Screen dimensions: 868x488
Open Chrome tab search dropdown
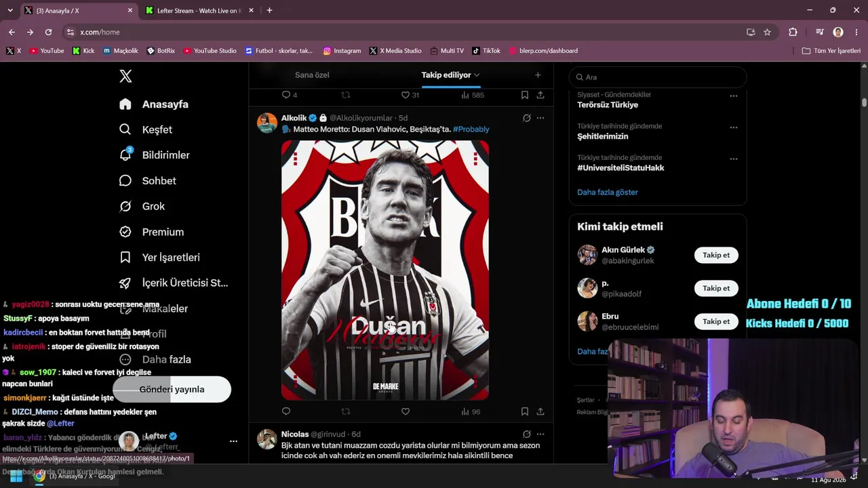click(9, 10)
